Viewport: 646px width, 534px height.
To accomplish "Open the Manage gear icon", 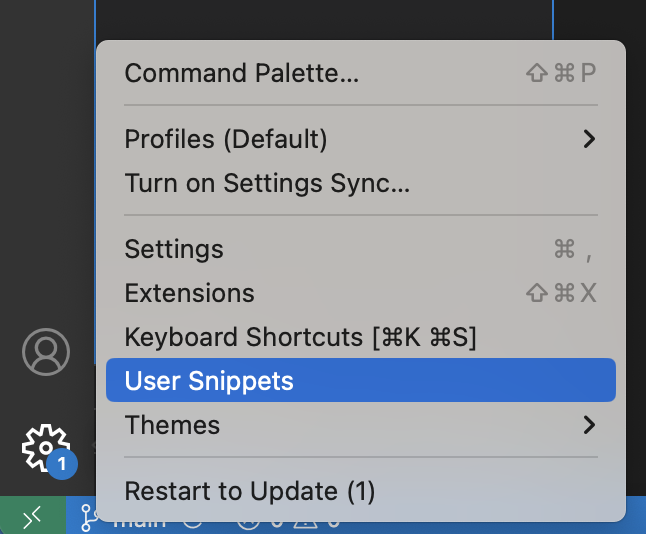I will (45, 448).
